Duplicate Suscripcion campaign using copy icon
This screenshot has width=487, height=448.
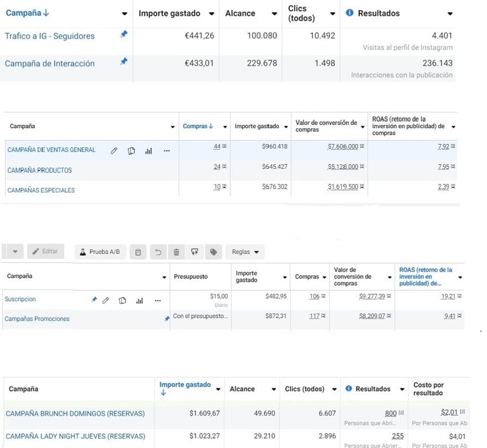[122, 300]
